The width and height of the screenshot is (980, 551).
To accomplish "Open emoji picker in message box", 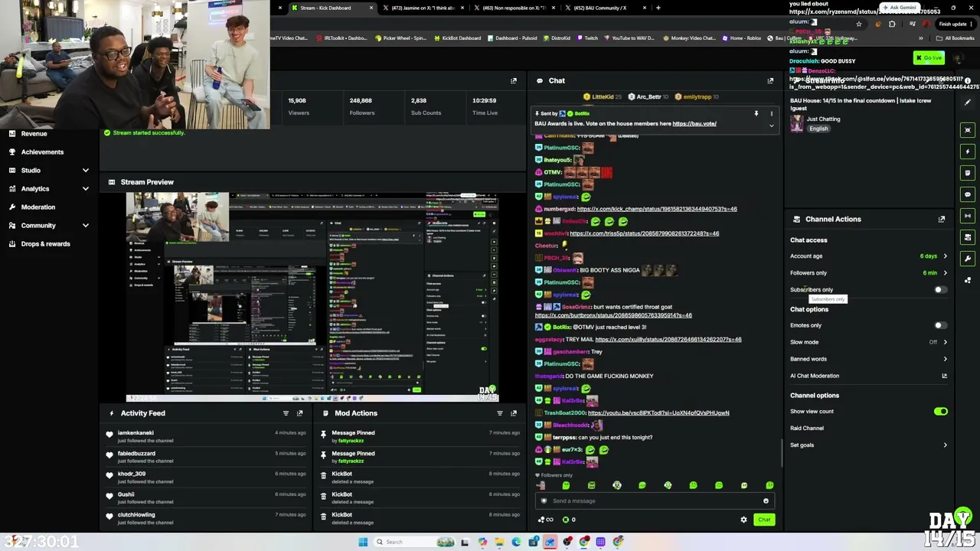I will point(766,501).
